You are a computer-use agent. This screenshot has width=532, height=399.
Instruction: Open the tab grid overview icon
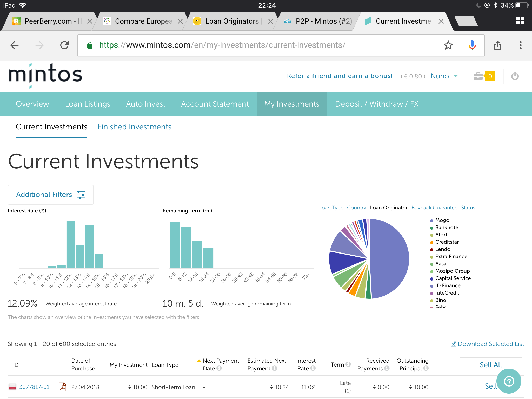520,21
